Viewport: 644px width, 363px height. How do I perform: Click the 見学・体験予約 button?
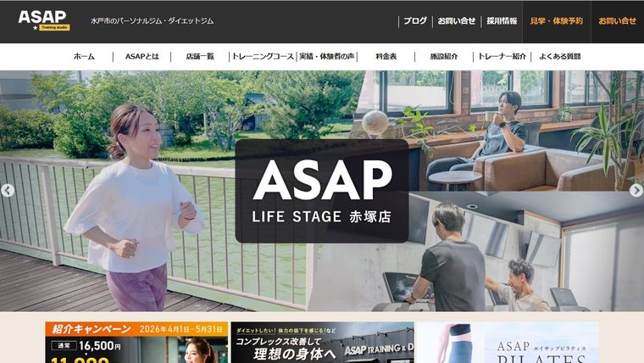[556, 21]
